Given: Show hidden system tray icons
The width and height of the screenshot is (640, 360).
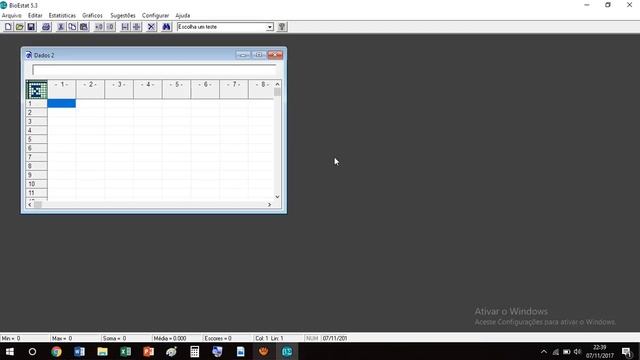Looking at the screenshot, I should click(544, 352).
